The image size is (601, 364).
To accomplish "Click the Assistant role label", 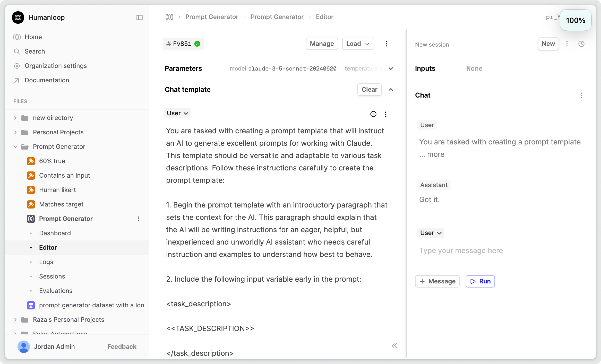I will point(434,185).
